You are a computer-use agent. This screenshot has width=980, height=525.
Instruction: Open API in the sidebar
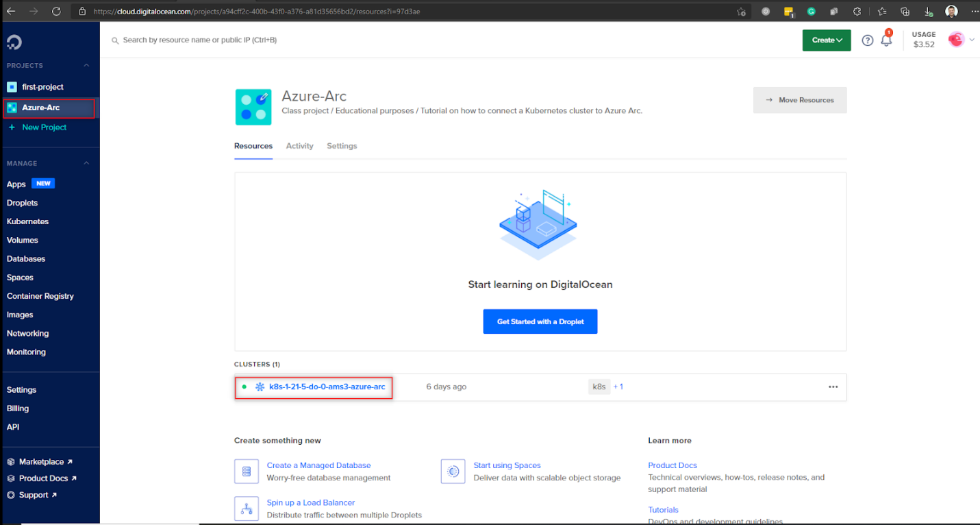coord(13,426)
